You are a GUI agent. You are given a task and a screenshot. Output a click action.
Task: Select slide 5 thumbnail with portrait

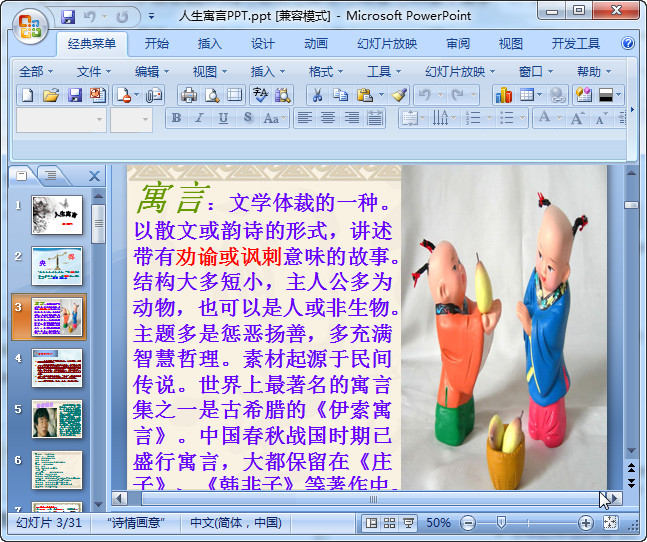(x=57, y=419)
